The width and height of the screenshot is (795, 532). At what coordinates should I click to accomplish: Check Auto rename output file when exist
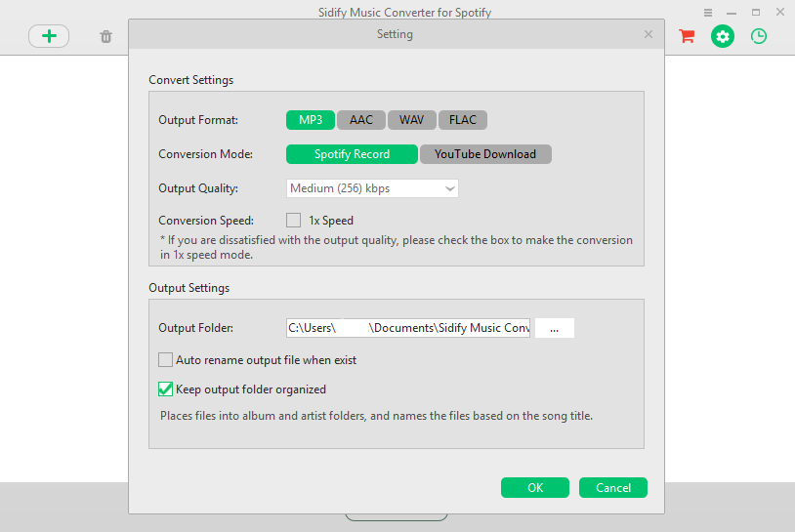click(165, 360)
